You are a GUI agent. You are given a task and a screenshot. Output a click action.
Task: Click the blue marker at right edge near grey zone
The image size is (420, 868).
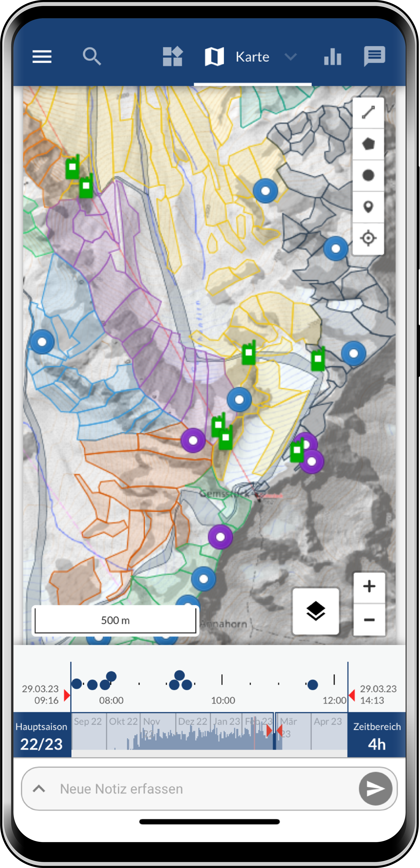(x=354, y=353)
